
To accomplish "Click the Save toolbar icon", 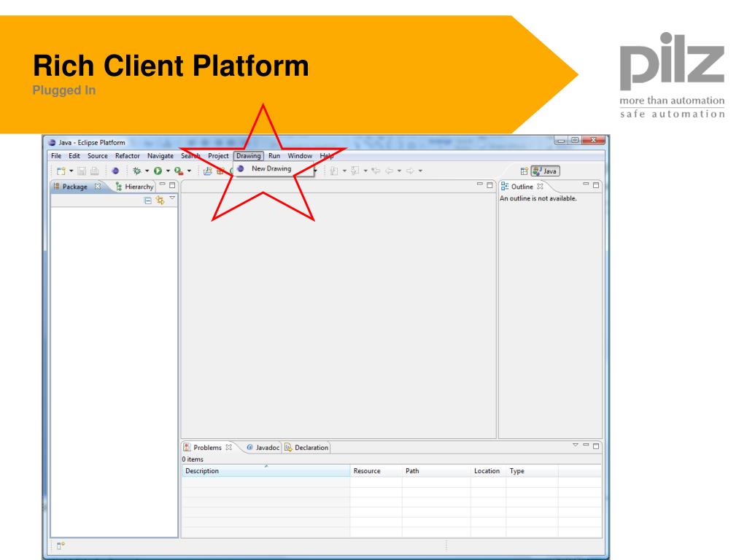I will tap(82, 171).
